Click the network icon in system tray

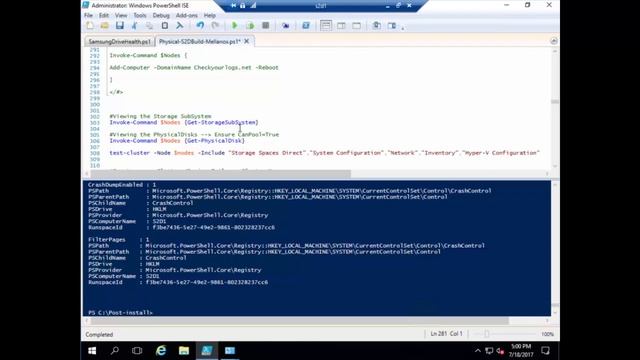point(489,351)
